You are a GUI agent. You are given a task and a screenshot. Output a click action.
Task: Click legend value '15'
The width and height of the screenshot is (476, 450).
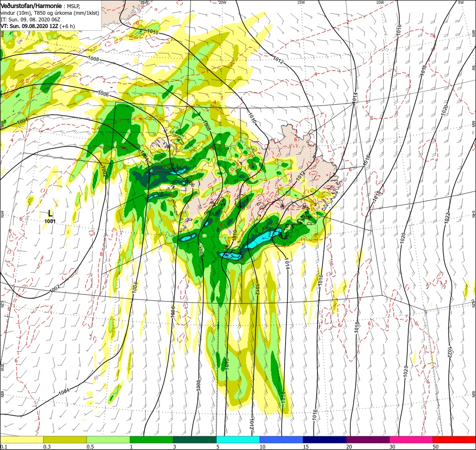coord(306,447)
